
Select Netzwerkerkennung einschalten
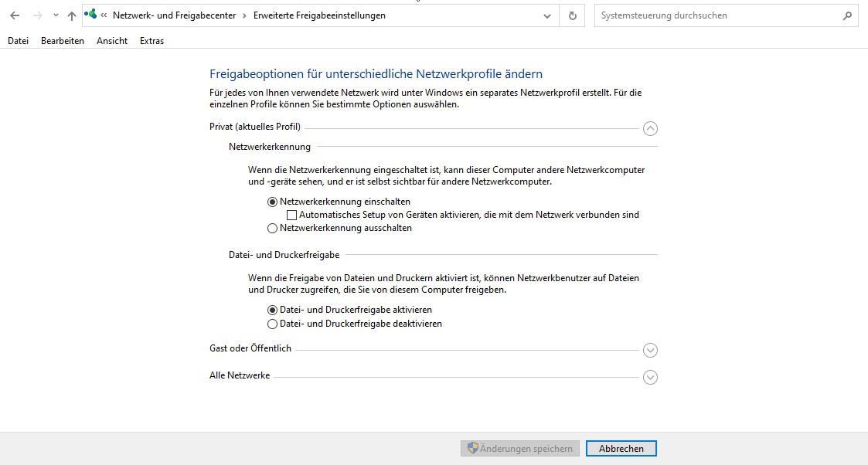tap(272, 202)
